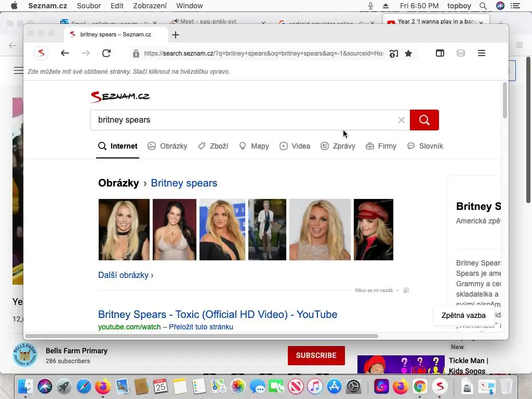Click SUBSCRIBE button in background YouTube window
This screenshot has height=399, width=532.
tap(316, 355)
